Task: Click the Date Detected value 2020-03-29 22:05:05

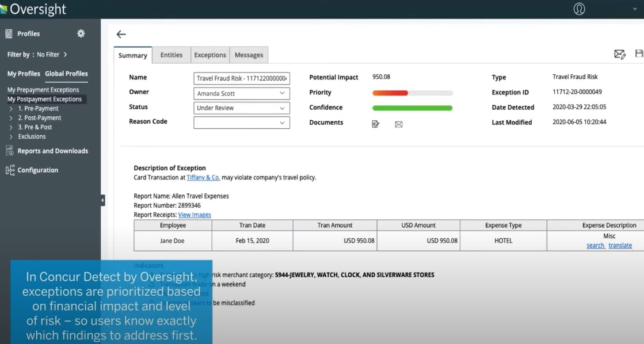Action: tap(579, 107)
